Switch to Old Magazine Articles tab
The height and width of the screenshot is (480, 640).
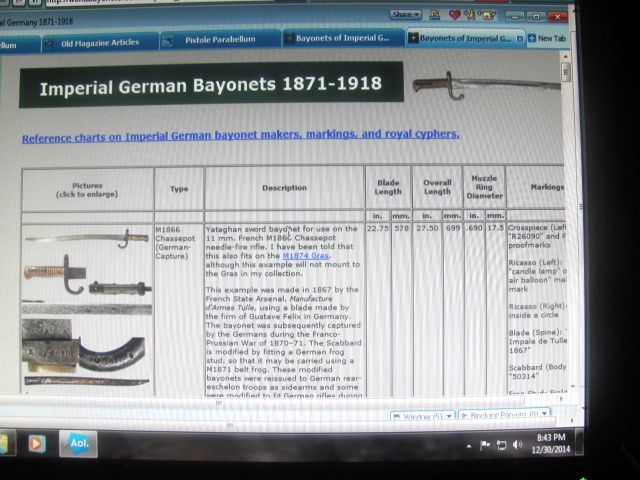[x=100, y=43]
